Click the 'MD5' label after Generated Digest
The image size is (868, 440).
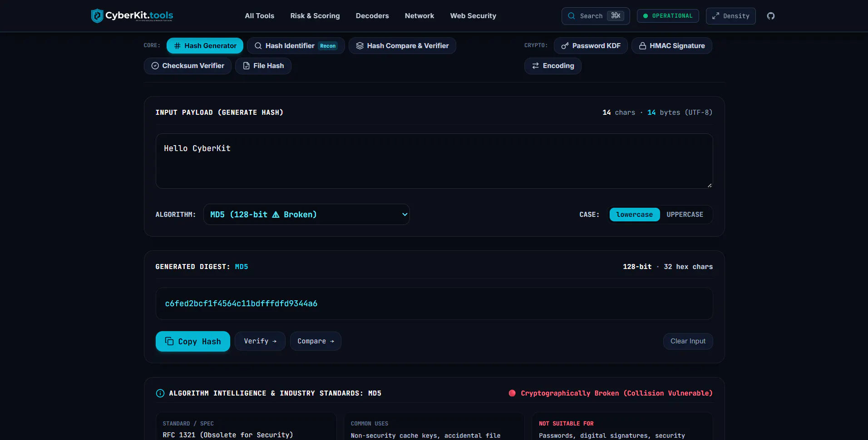(x=242, y=267)
